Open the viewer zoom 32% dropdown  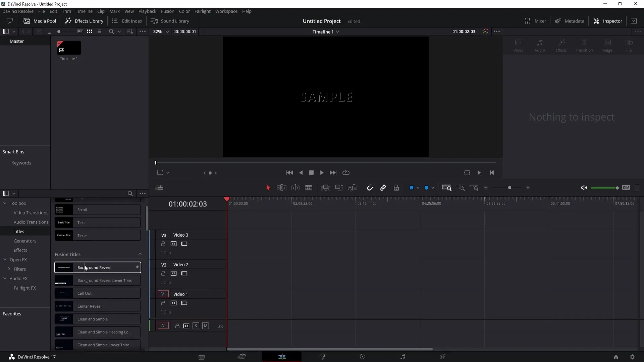tap(161, 32)
